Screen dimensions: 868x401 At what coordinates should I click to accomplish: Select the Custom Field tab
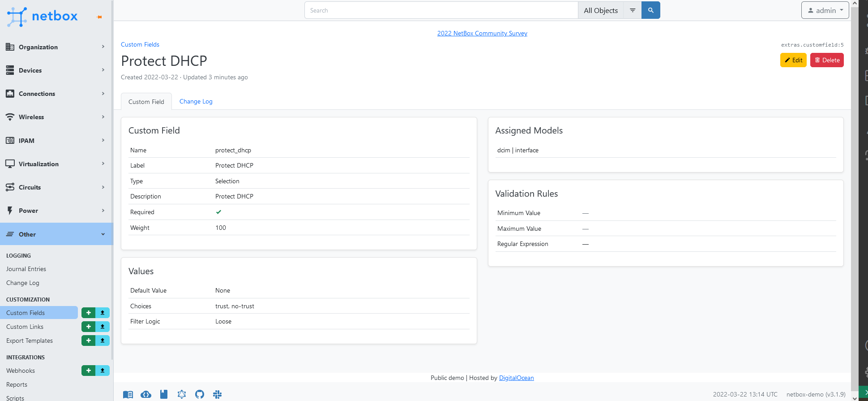pos(146,102)
